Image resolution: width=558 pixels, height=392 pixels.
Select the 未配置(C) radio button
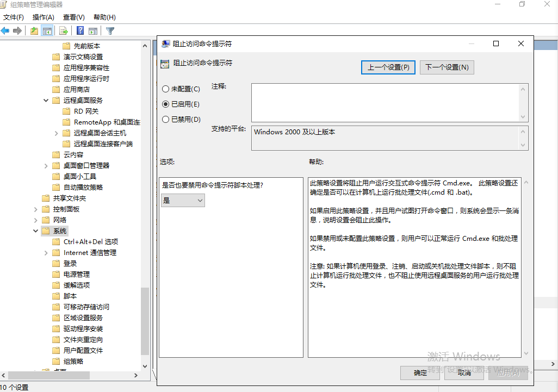(165, 89)
